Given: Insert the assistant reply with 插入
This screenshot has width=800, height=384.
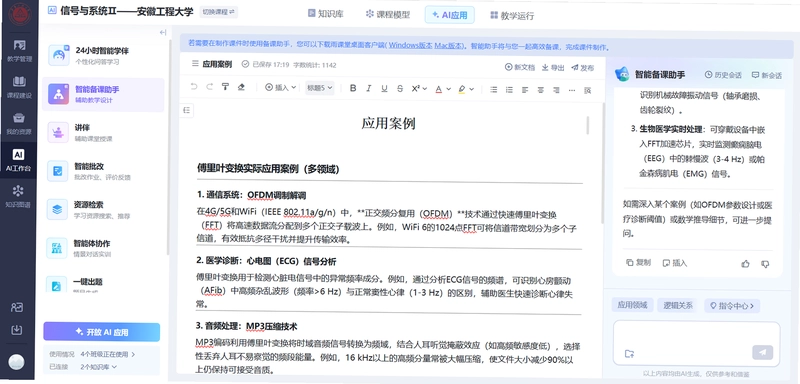Looking at the screenshot, I should [674, 263].
